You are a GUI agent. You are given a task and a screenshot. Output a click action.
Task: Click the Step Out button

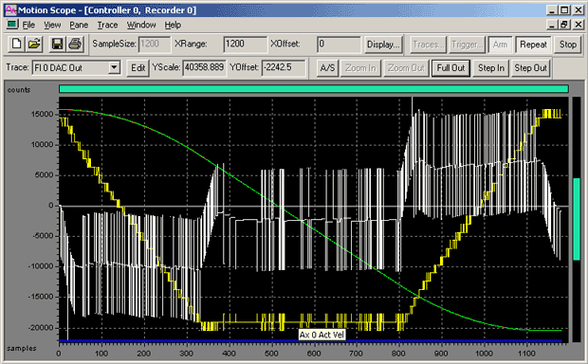530,68
